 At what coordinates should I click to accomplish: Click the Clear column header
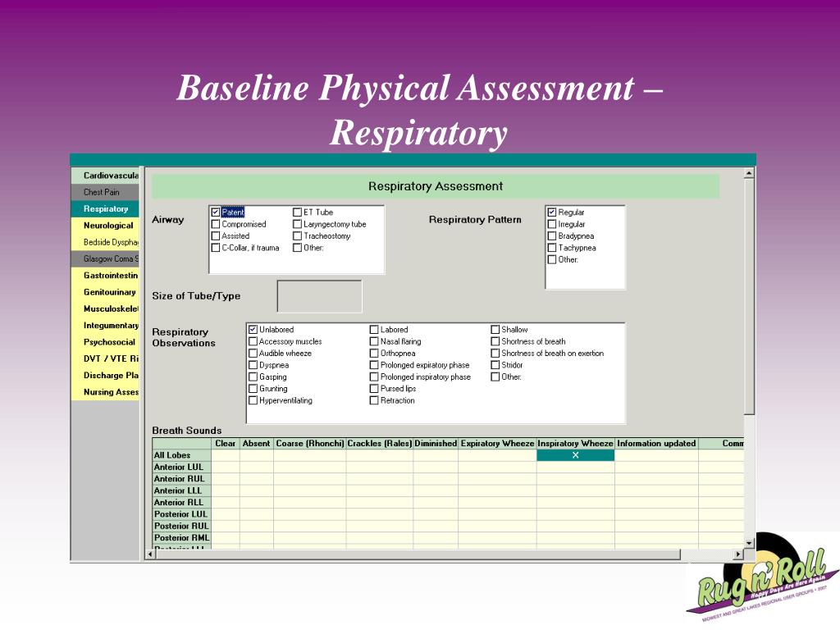click(x=225, y=444)
